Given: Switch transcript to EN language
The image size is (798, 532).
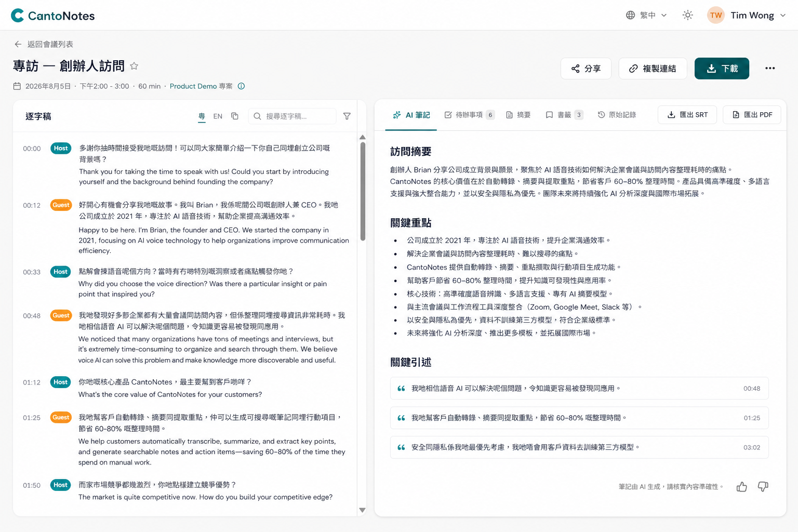Looking at the screenshot, I should pos(218,116).
